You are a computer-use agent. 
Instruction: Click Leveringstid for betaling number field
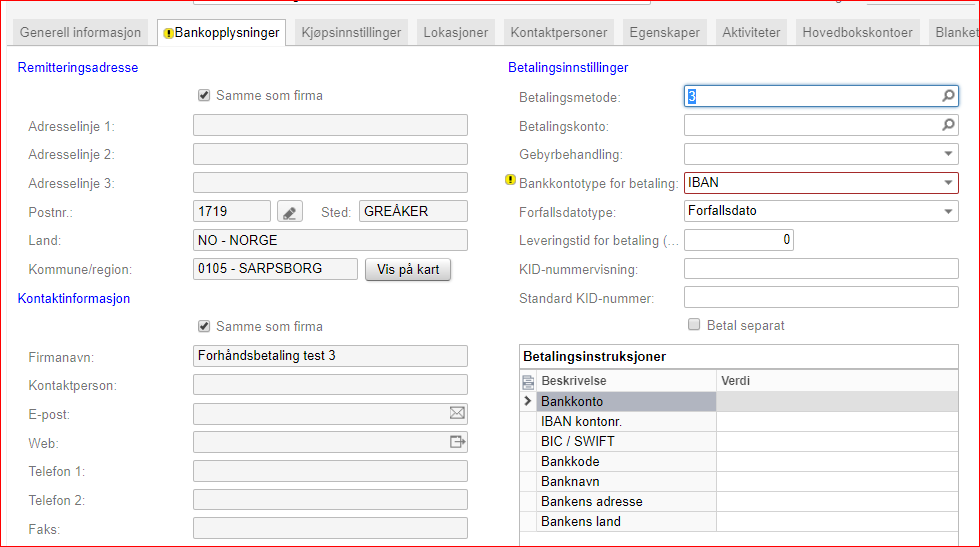pos(739,240)
